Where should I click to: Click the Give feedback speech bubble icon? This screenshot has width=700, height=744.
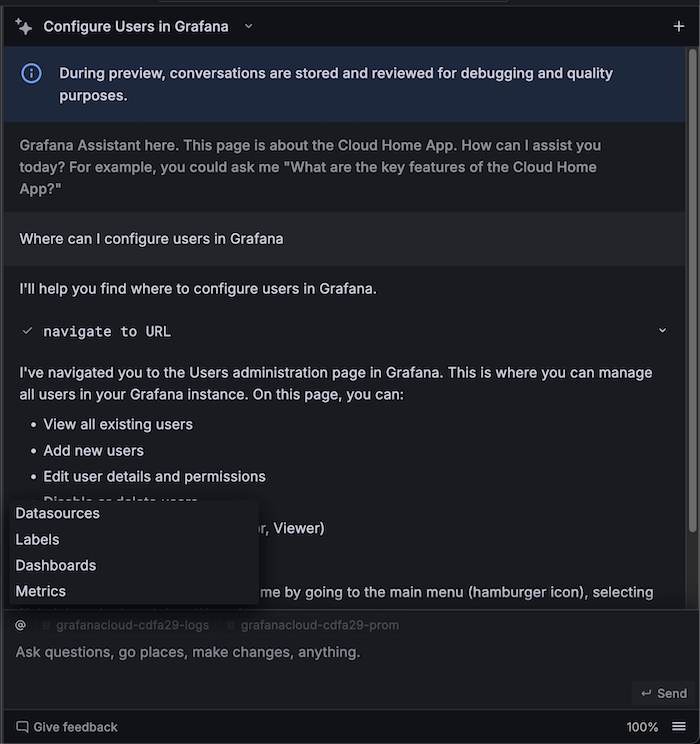pyautogui.click(x=22, y=727)
